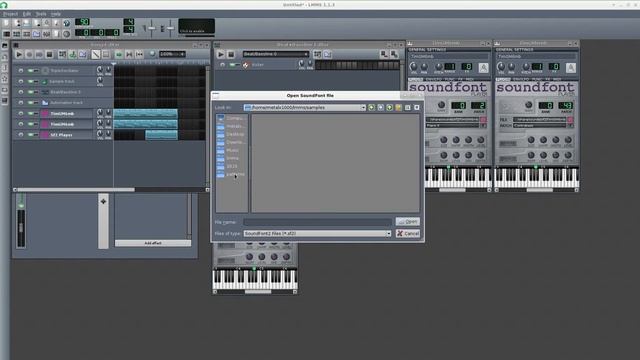Open the instrument plugins sidebar tab
This screenshot has width=640, height=360.
(x=5, y=46)
